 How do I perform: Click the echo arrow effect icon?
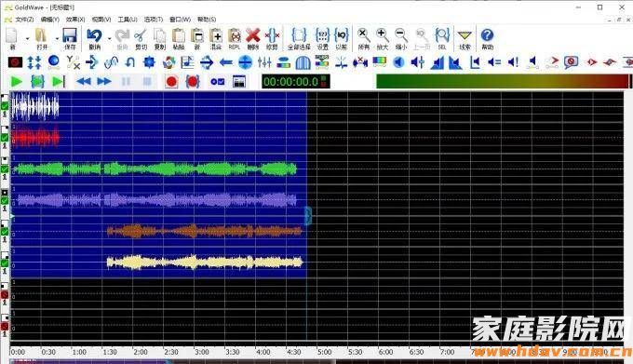click(x=91, y=62)
